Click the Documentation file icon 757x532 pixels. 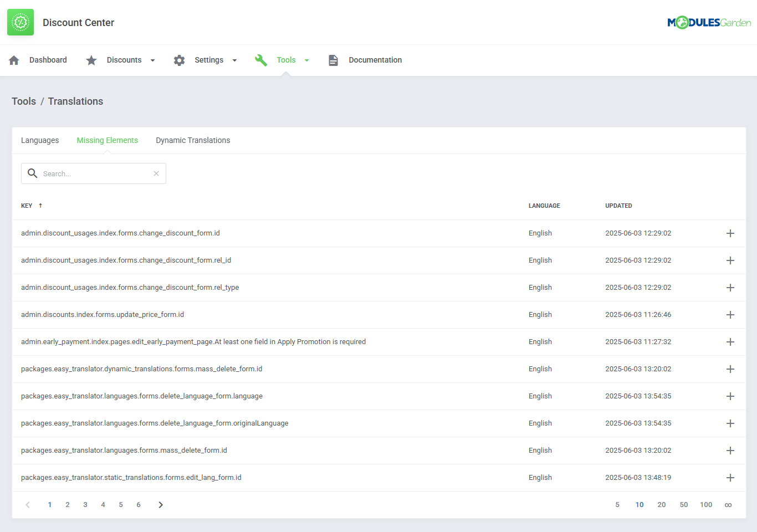(x=333, y=60)
